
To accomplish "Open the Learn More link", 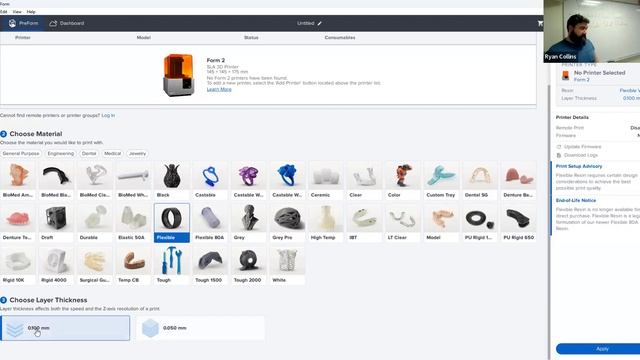I will [x=219, y=89].
